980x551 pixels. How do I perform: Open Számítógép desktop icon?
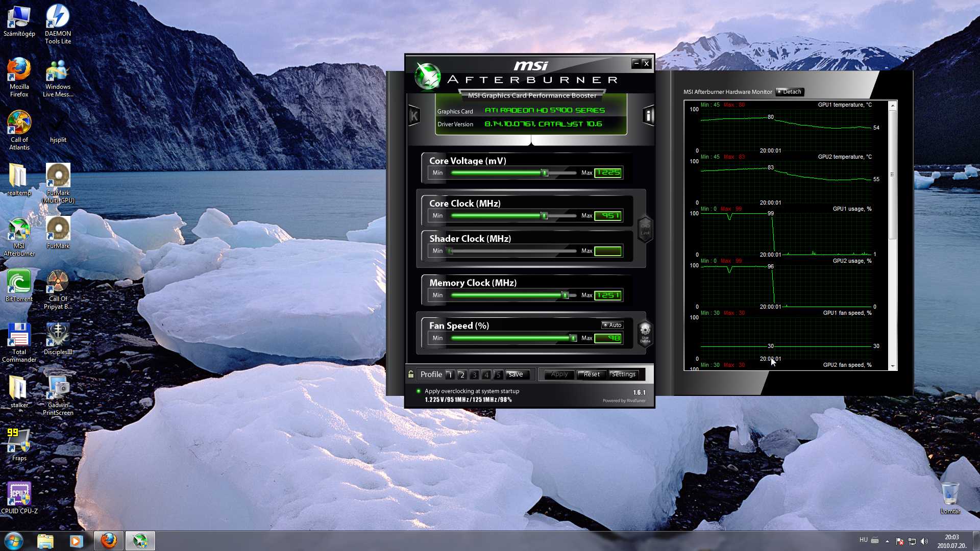click(x=19, y=22)
